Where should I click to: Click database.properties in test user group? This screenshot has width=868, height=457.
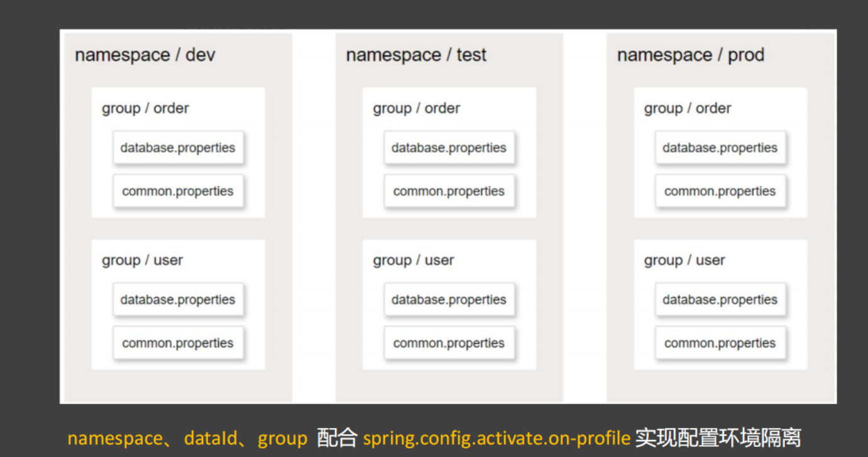[x=449, y=300]
